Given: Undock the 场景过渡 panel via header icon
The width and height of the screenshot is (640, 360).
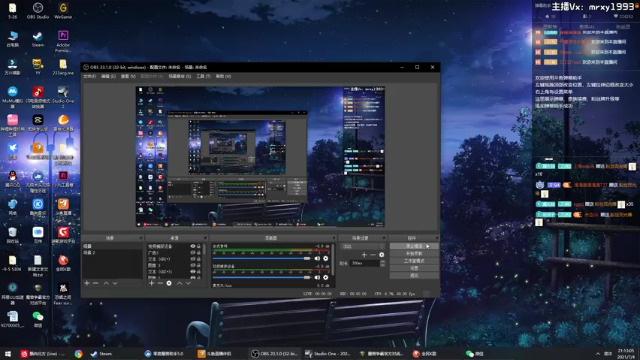Looking at the screenshot, I should point(384,238).
